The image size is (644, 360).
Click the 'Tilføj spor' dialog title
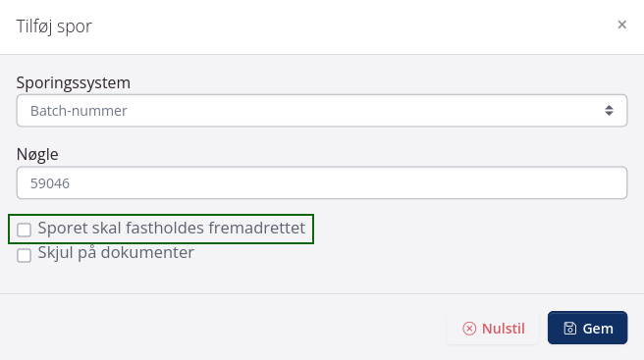pyautogui.click(x=54, y=26)
